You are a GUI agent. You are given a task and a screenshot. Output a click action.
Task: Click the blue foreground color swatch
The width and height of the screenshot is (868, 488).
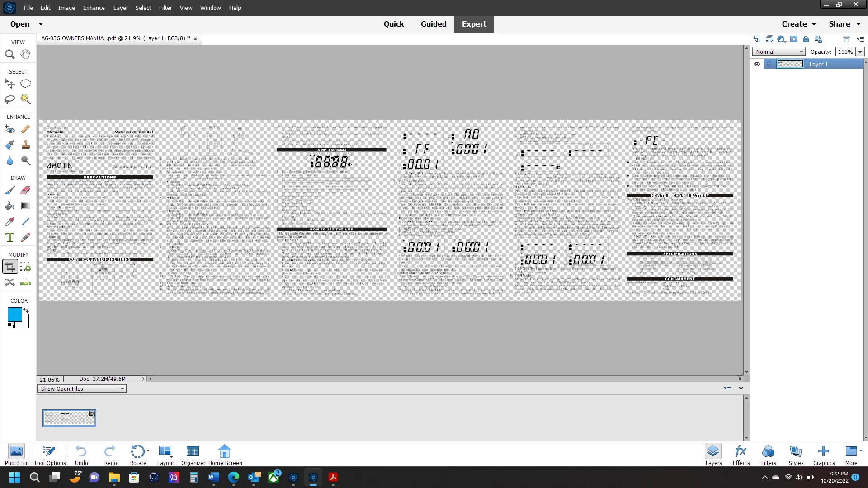click(x=14, y=314)
